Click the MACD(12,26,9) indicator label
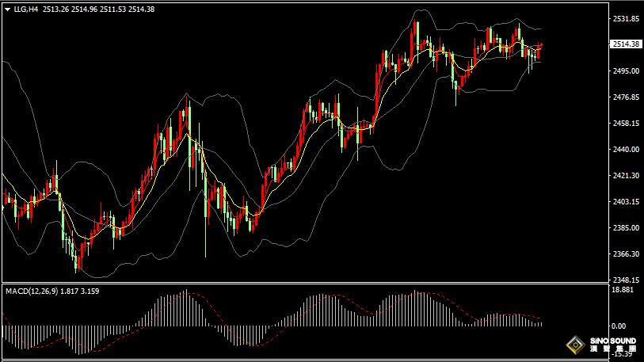The image size is (644, 362). coord(32,292)
